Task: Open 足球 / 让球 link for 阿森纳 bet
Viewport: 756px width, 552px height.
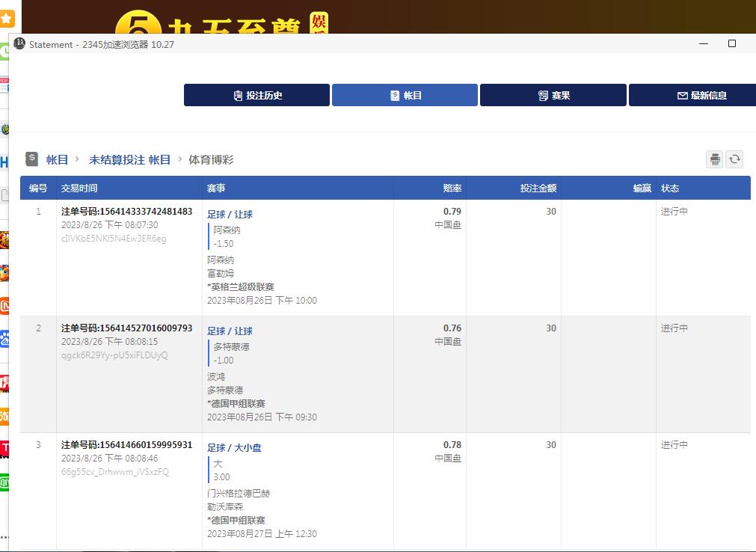Action: [230, 215]
